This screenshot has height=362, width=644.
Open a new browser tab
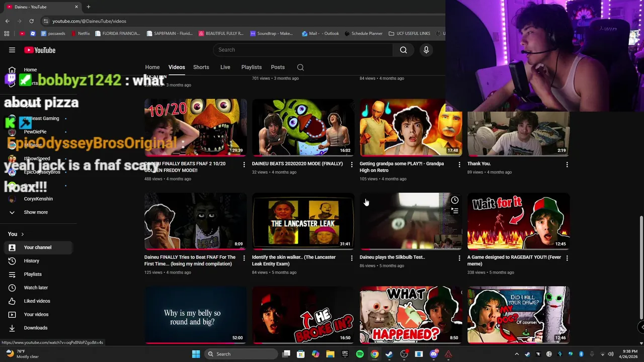pyautogui.click(x=89, y=7)
